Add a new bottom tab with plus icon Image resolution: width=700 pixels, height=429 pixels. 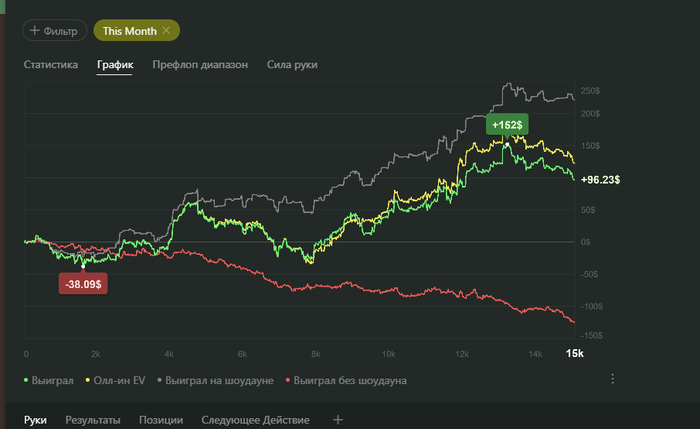[337, 420]
